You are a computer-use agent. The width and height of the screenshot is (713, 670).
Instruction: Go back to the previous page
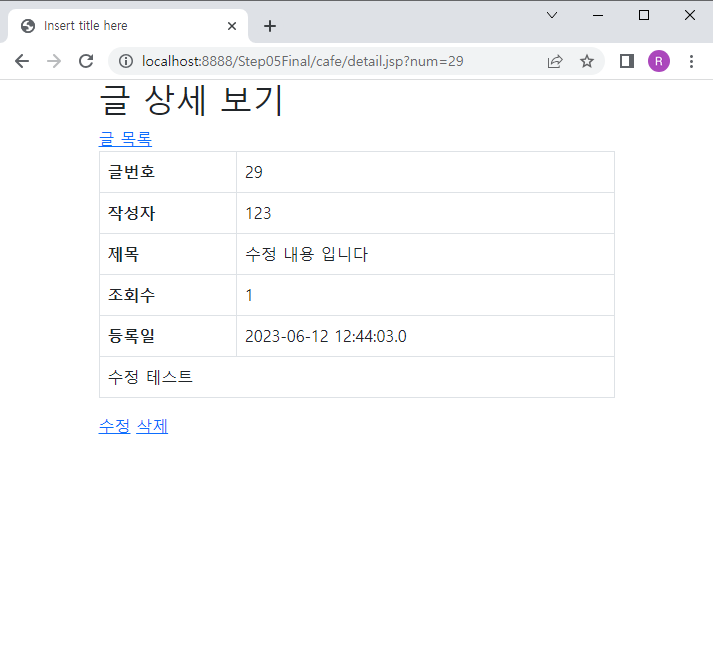pyautogui.click(x=22, y=61)
